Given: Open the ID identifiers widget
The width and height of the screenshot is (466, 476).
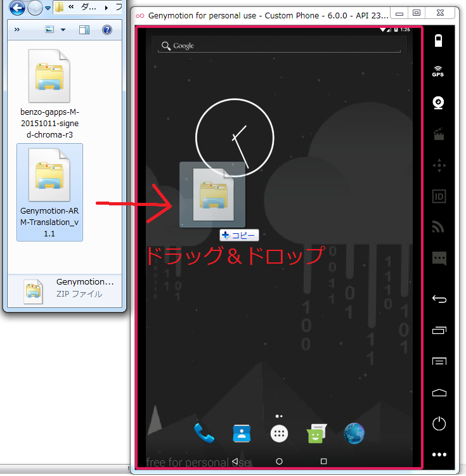Looking at the screenshot, I should tap(439, 196).
